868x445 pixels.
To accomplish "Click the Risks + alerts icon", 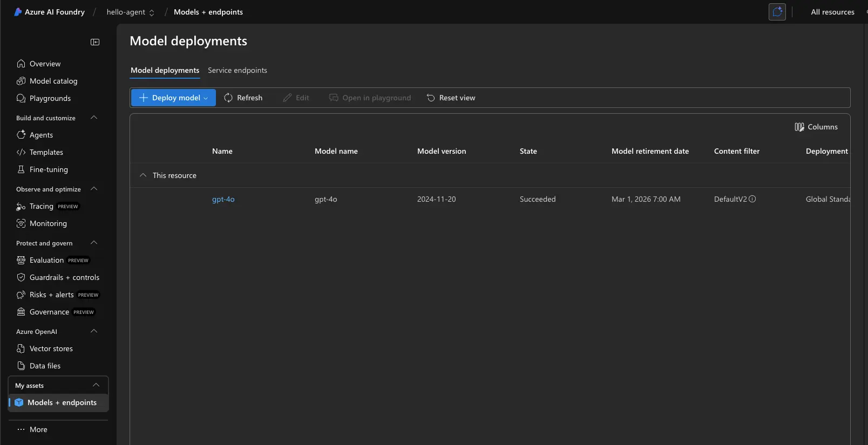I will (x=21, y=295).
